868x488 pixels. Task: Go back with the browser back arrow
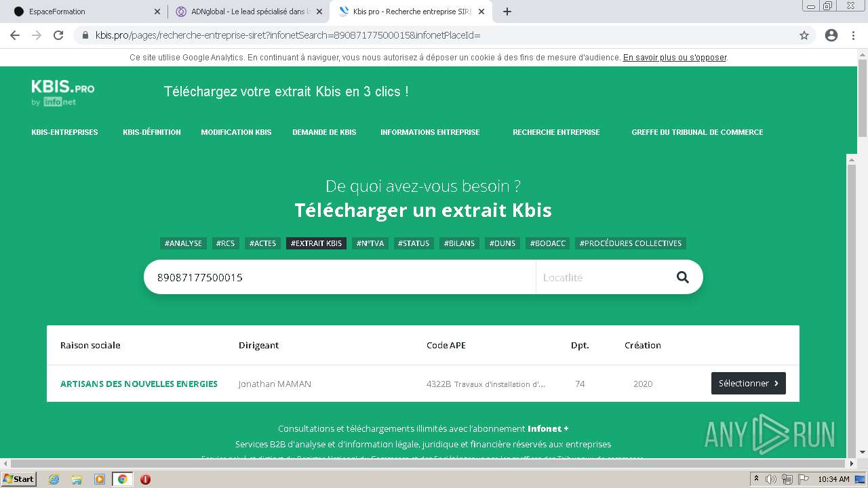(x=15, y=35)
